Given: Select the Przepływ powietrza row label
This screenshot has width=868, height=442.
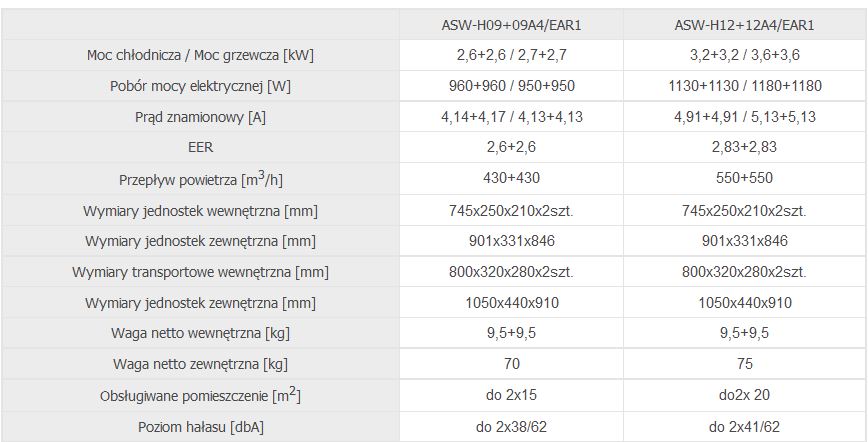Looking at the screenshot, I should (200, 179).
